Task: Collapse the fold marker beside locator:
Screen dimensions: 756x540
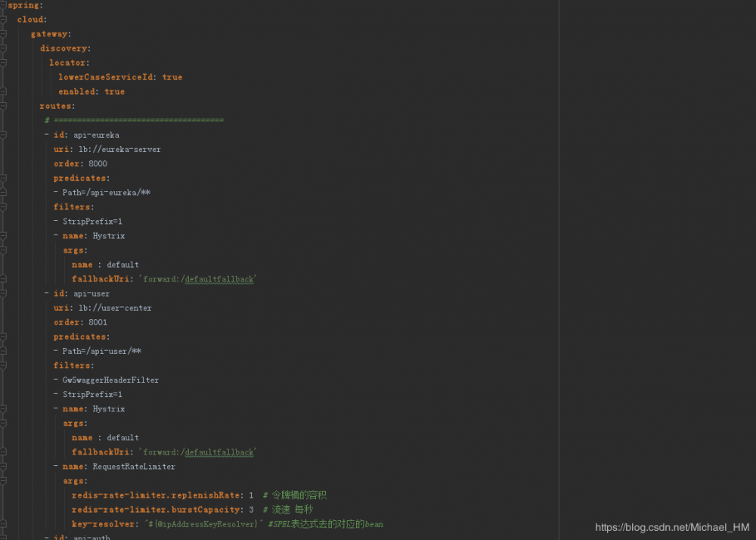Action: [x=3, y=64]
